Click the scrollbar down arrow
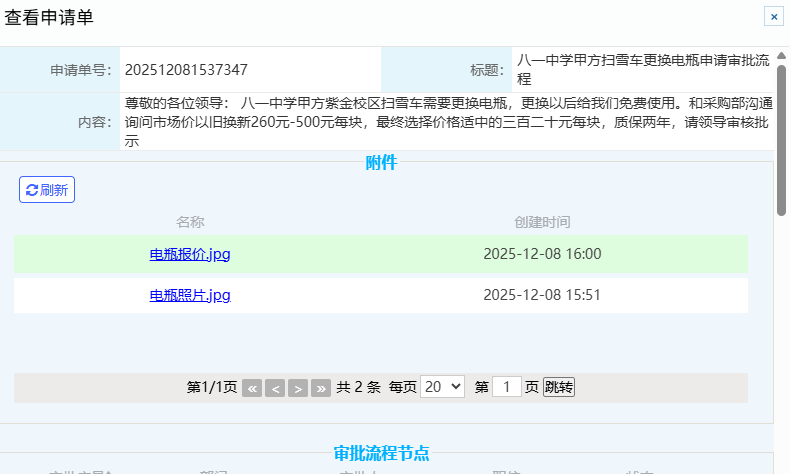Screen dimensions: 791x474 (x=782, y=466)
